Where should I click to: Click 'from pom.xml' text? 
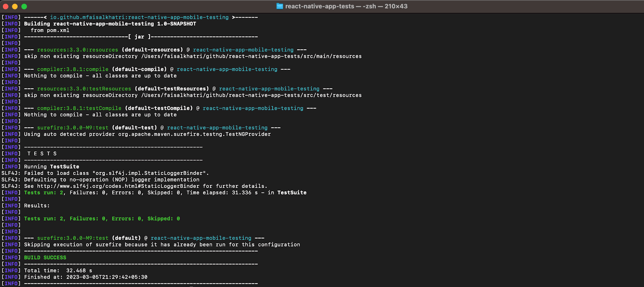click(50, 30)
